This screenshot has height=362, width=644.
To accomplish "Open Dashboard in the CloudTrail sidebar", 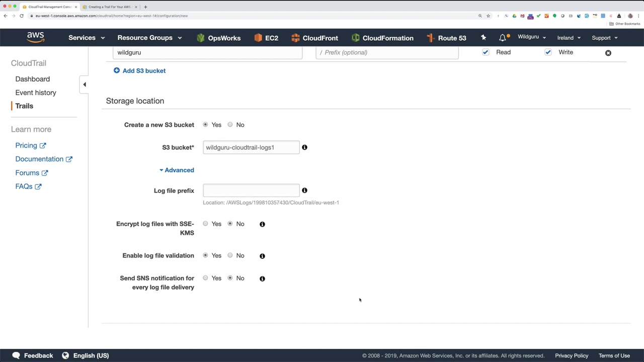I will click(33, 79).
